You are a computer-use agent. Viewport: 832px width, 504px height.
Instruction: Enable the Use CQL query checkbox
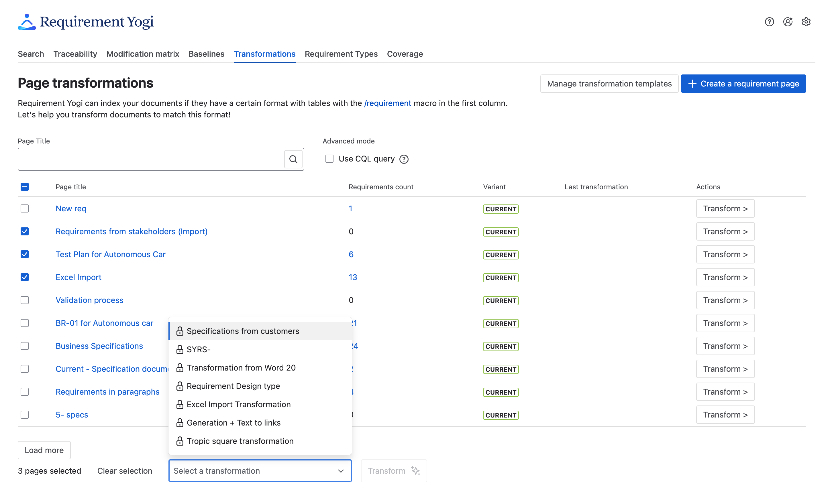pyautogui.click(x=329, y=159)
